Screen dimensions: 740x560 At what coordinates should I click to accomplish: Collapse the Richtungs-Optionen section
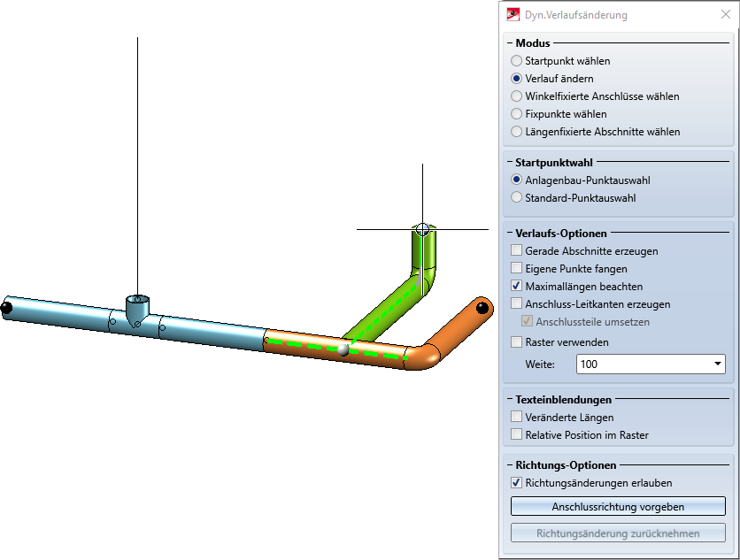point(510,465)
